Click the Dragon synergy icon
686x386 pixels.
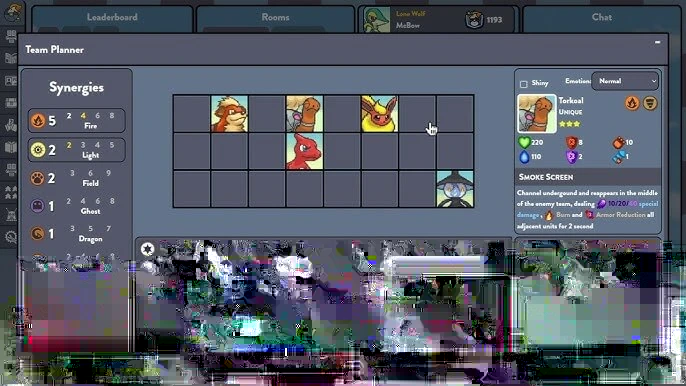37,233
